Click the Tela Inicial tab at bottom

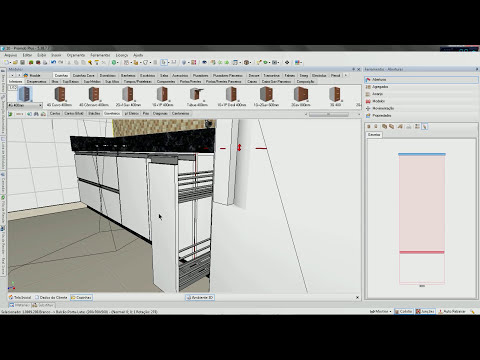(20, 297)
